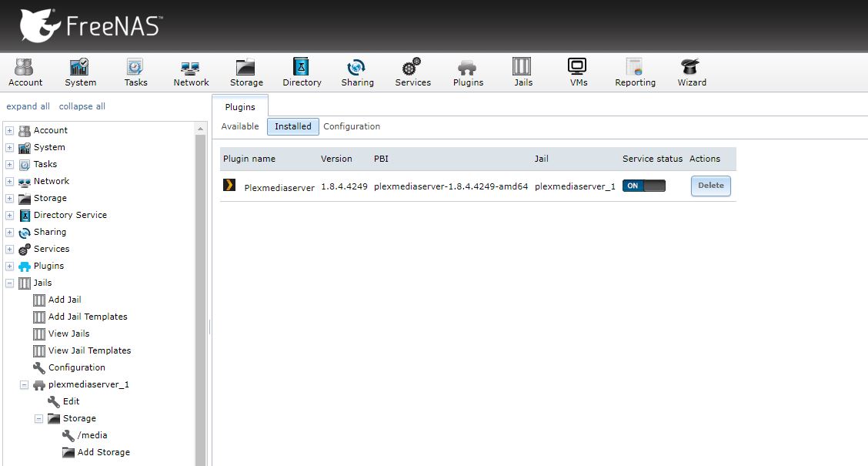Expand the Storage tree node
Image resolution: width=868 pixels, height=466 pixels.
(x=9, y=199)
